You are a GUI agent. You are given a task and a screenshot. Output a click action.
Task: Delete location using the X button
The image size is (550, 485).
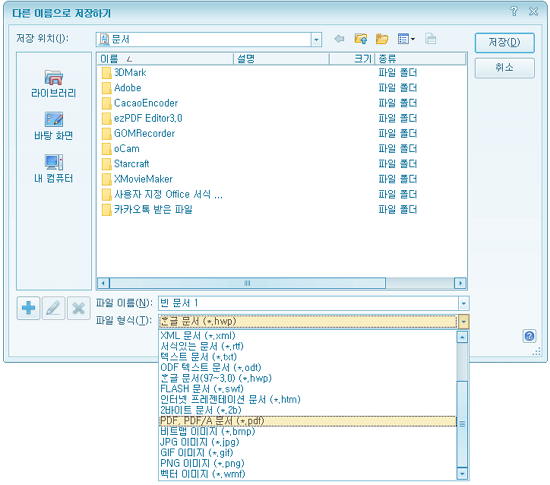pyautogui.click(x=79, y=308)
